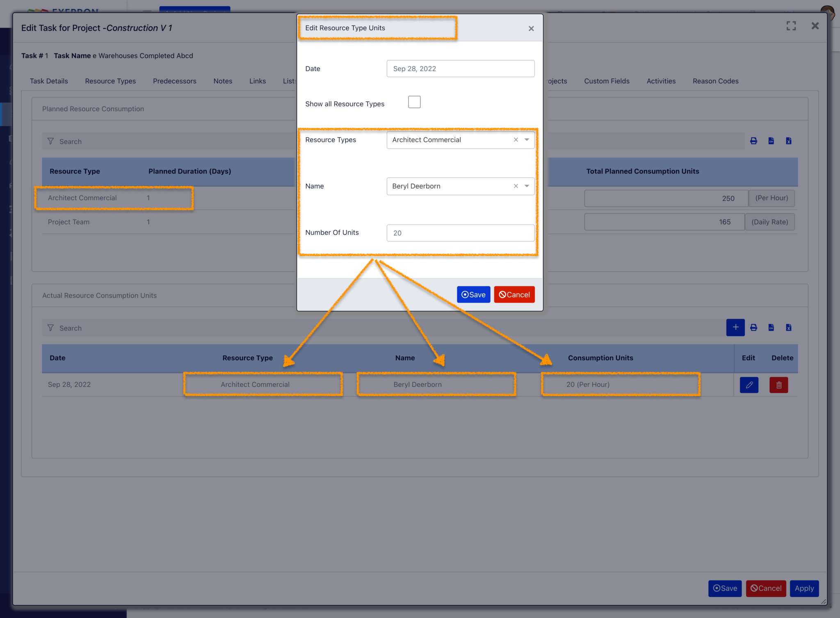
Task: Click Cancel at bottom of Edit Task
Action: pyautogui.click(x=766, y=588)
